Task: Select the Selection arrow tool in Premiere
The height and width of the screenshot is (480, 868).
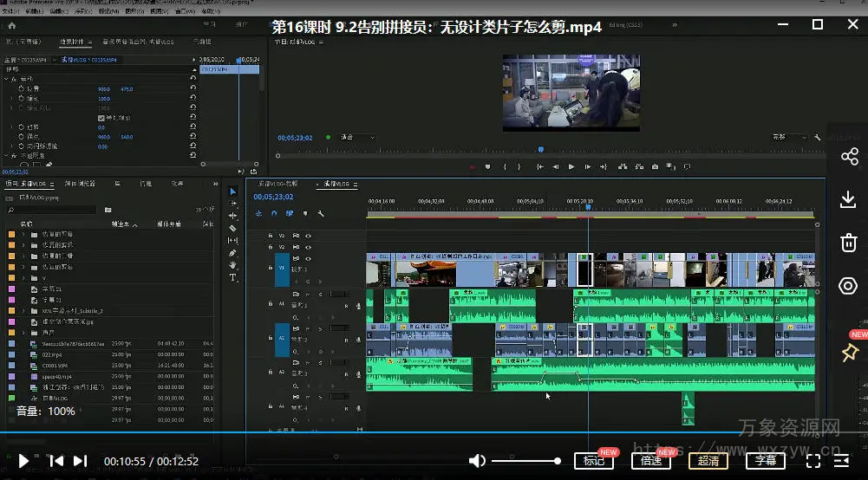Action: click(232, 191)
